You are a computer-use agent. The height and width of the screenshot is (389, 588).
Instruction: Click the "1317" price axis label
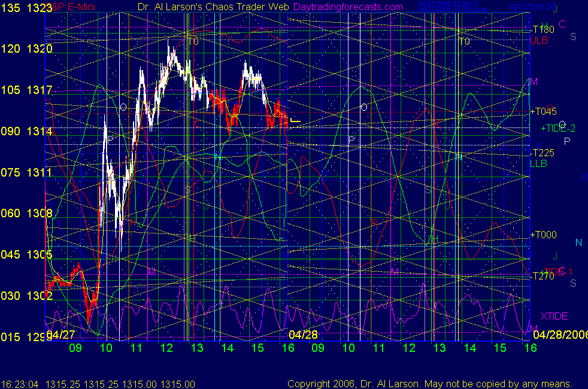click(x=40, y=90)
